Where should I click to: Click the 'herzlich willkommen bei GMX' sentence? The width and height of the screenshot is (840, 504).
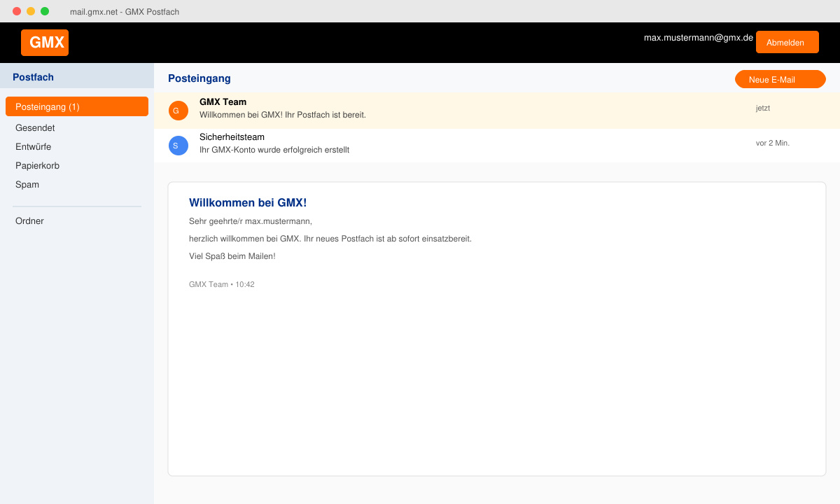[x=330, y=239]
